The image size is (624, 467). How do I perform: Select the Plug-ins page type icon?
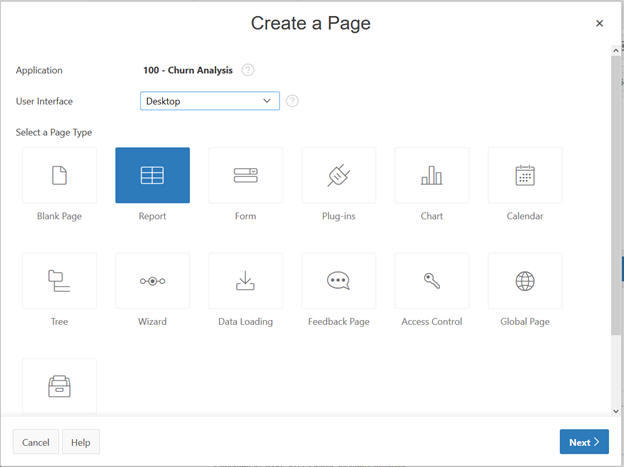tap(339, 175)
